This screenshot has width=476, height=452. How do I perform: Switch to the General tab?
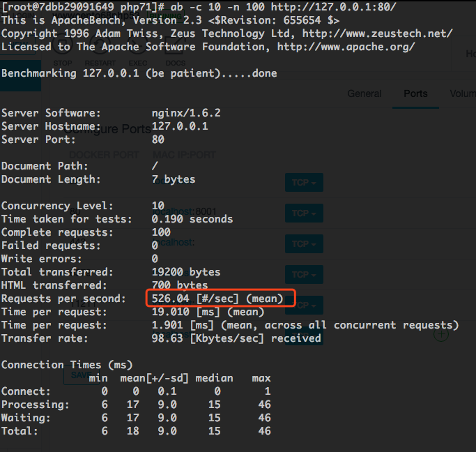364,93
